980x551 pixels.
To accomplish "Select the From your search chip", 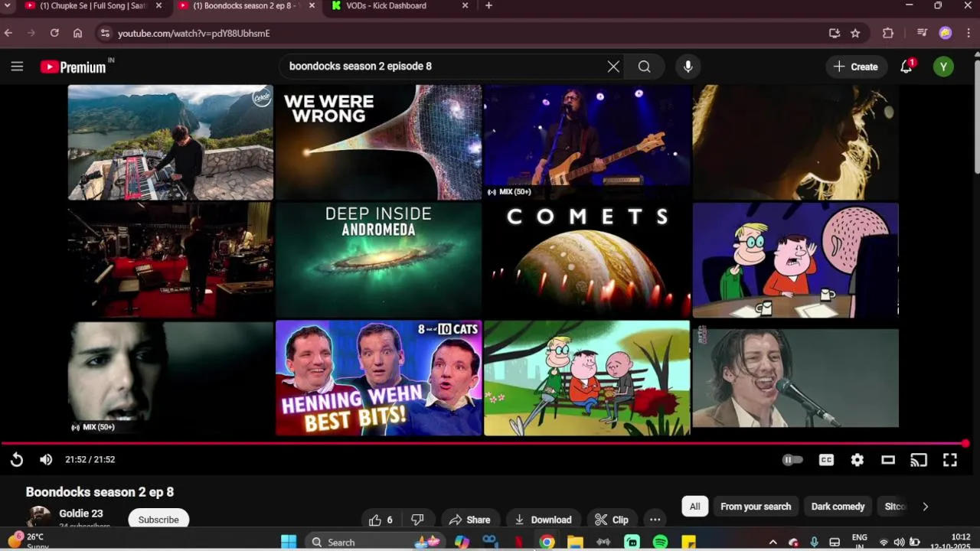I will [756, 507].
